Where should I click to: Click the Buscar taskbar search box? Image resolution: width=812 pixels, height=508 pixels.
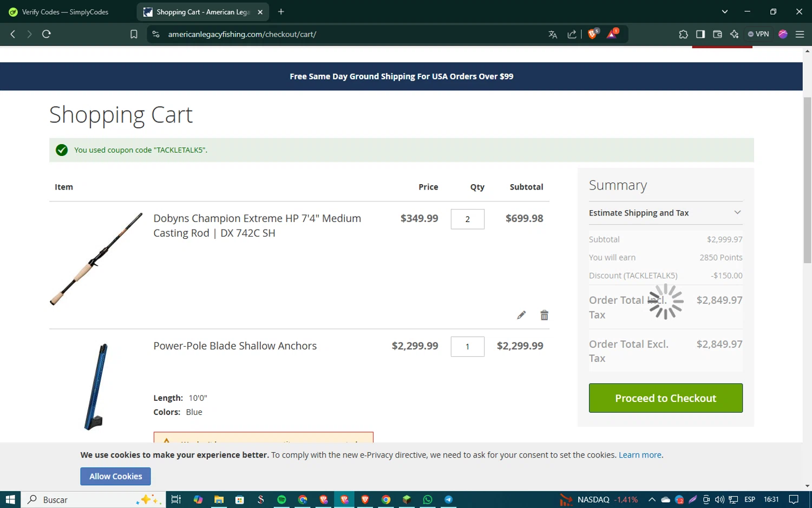click(92, 499)
